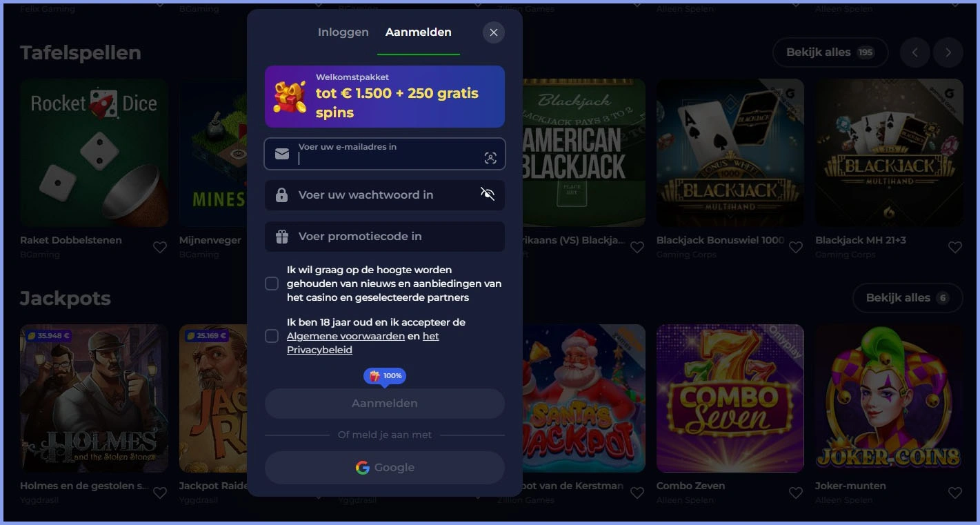Favorite the Raket Dobbelstenen game heart
The image size is (980, 525).
click(x=160, y=247)
